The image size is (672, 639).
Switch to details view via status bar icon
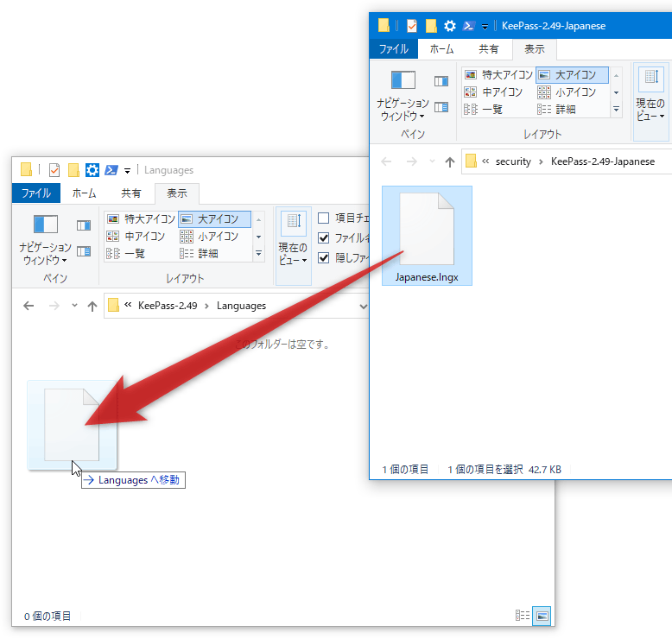point(523,616)
